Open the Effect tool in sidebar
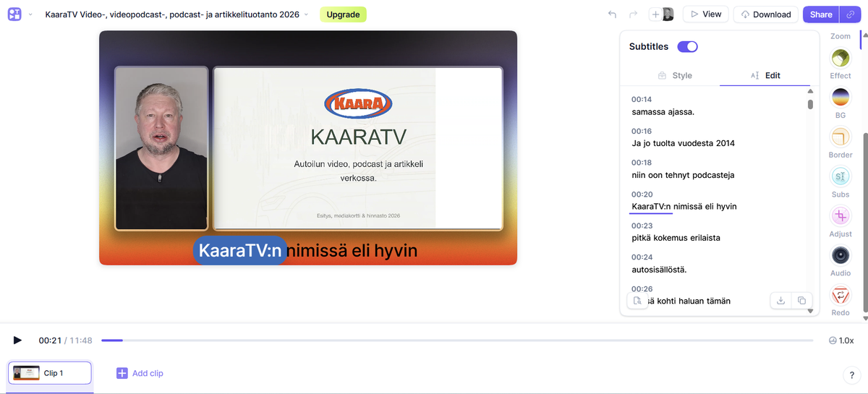 point(840,59)
